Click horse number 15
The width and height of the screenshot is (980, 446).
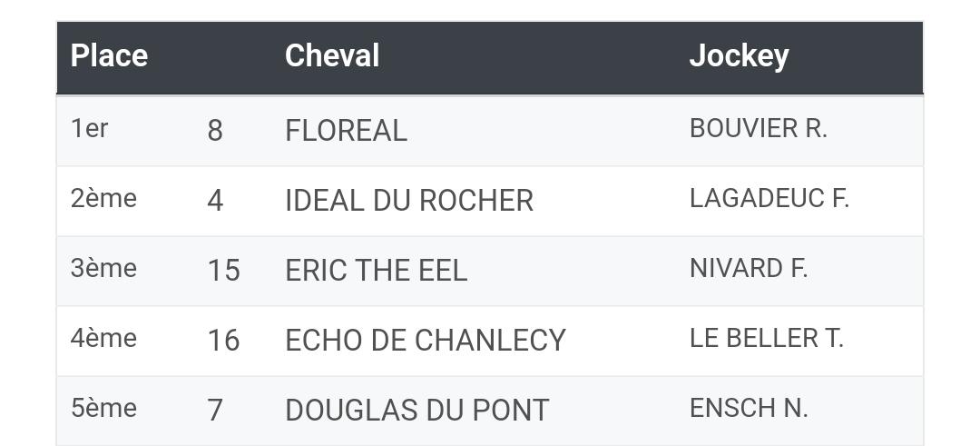[224, 271]
